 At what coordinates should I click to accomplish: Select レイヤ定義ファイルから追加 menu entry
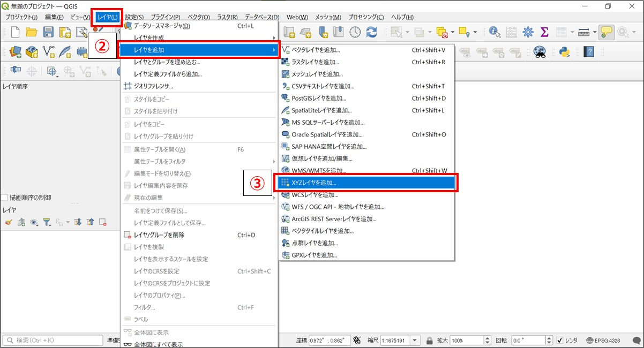click(199, 74)
